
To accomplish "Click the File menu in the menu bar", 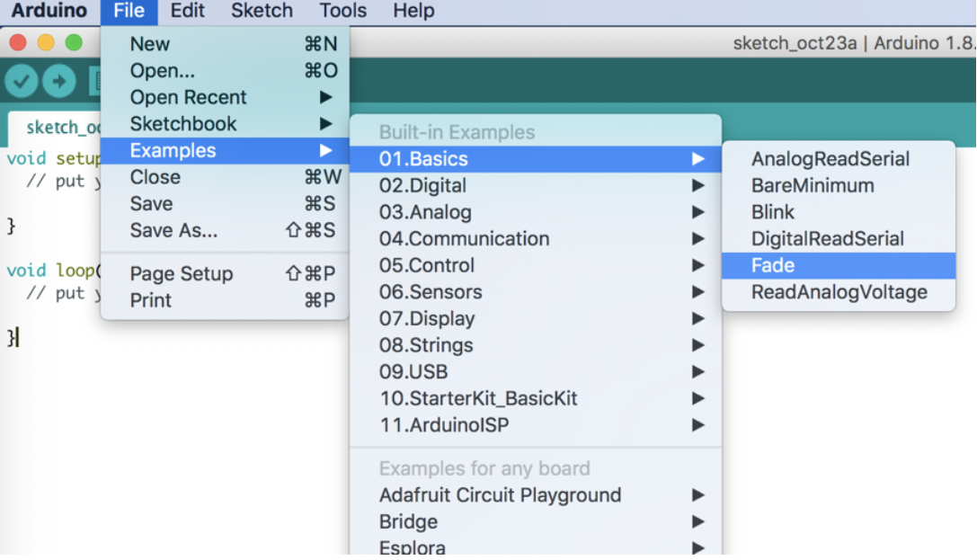I will pyautogui.click(x=129, y=11).
